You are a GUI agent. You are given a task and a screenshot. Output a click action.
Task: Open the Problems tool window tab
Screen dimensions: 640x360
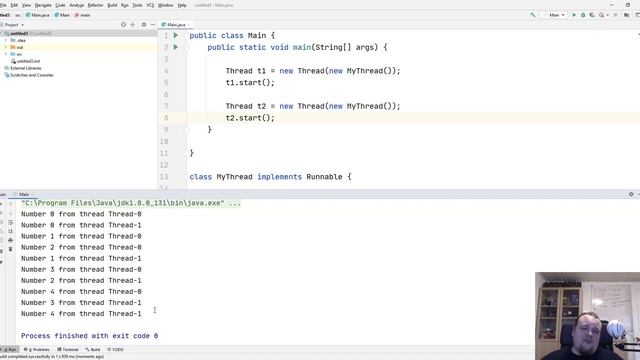(x=37, y=349)
